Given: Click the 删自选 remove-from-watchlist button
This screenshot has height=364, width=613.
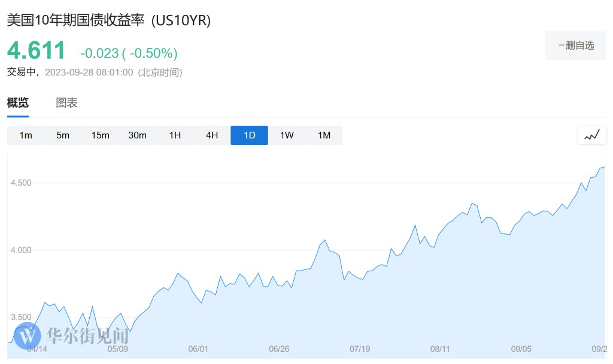Looking at the screenshot, I should (x=576, y=45).
